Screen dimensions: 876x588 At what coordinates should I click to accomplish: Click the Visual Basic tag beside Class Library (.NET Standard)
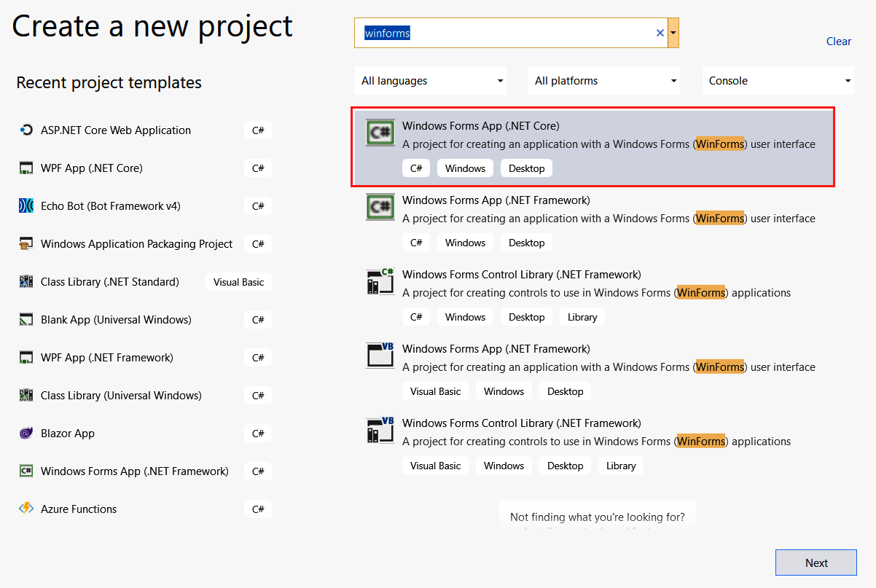[239, 282]
